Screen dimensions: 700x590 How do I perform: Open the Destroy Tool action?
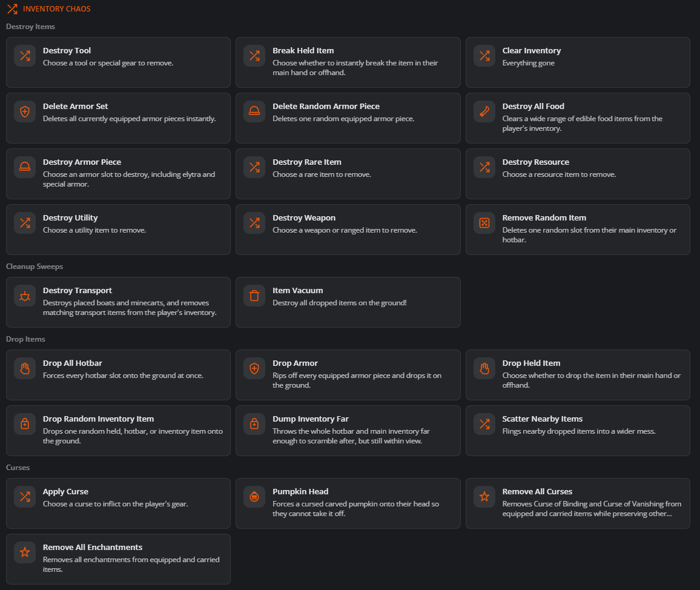pos(118,62)
